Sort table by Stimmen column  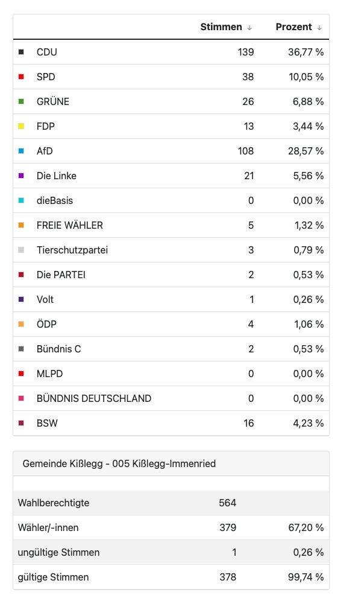coord(226,27)
